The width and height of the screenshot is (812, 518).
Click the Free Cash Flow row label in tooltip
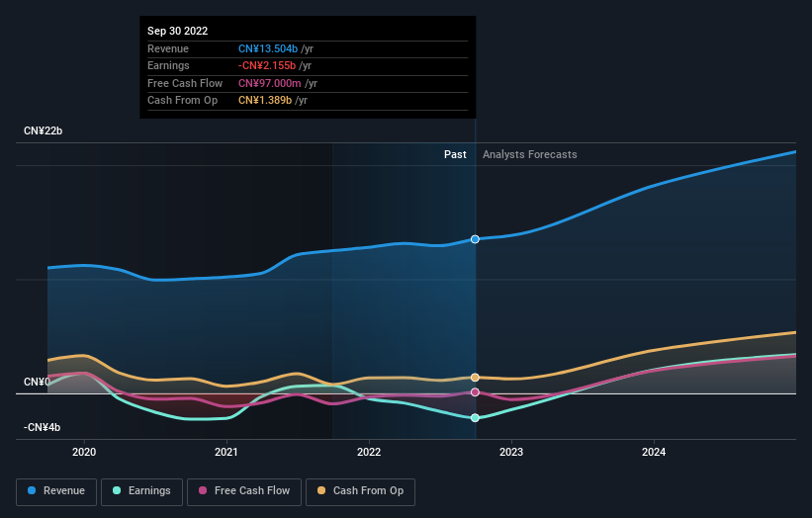point(185,83)
